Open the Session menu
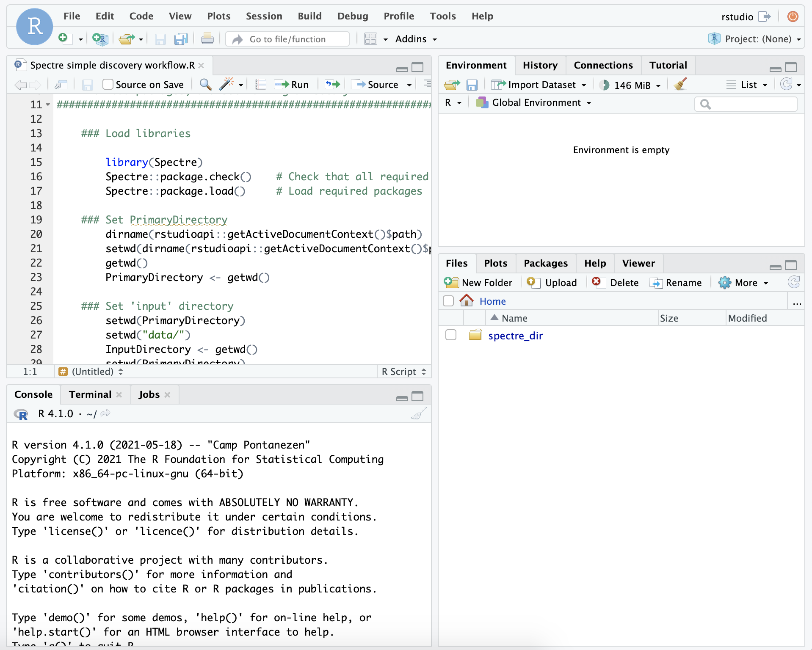The height and width of the screenshot is (650, 812). 264,16
